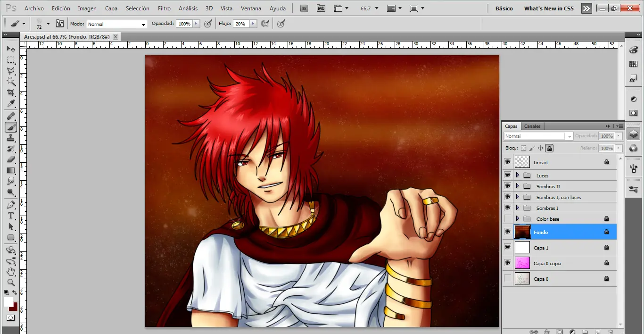Select the Rounded Rectangle shape tool

click(x=11, y=237)
